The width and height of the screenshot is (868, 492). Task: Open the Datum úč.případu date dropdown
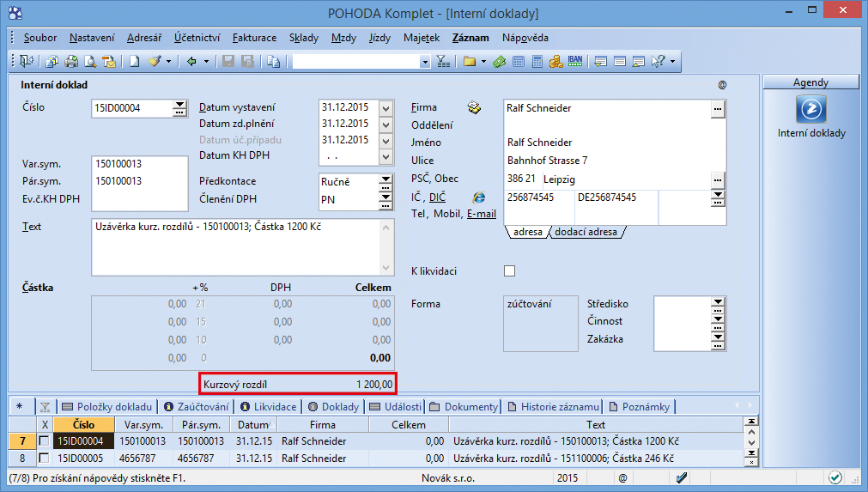point(385,141)
